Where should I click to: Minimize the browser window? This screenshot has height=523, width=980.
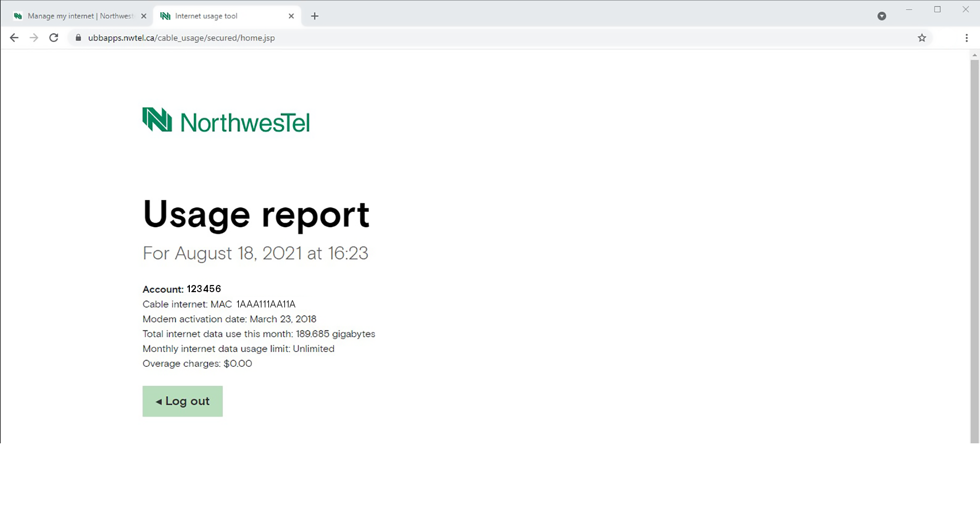[x=909, y=9]
